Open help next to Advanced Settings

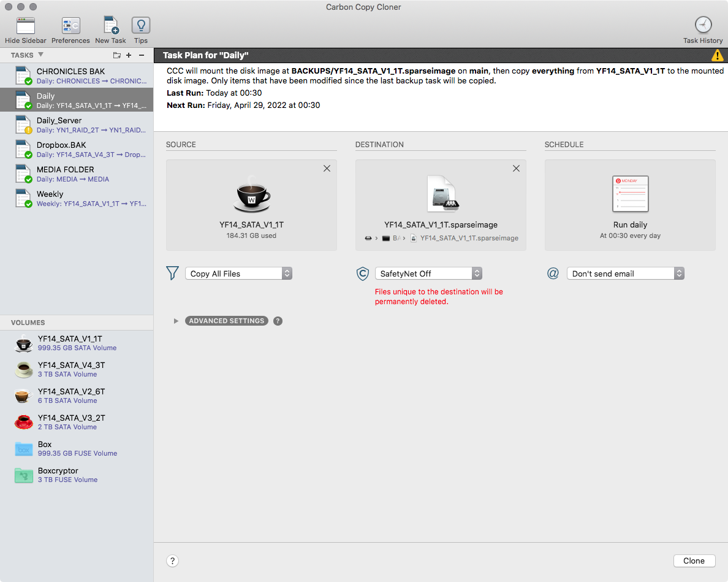pyautogui.click(x=278, y=321)
